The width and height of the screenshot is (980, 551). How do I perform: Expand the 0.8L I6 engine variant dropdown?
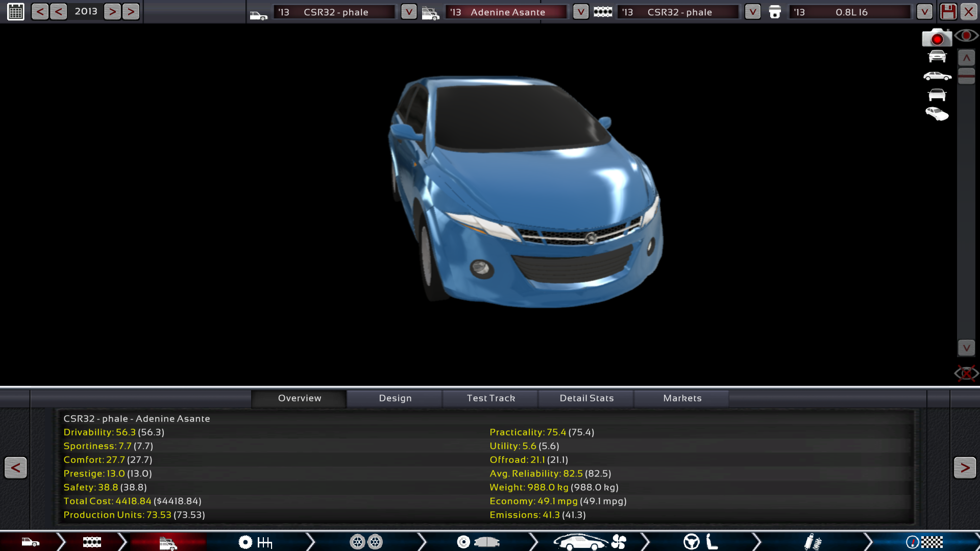coord(924,12)
